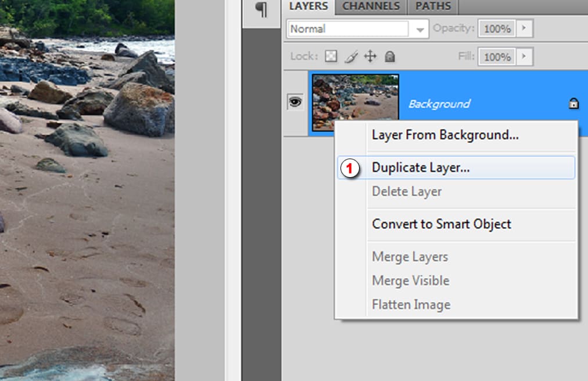Click the paragraph panel icon
Image resolution: width=588 pixels, height=381 pixels.
(x=263, y=9)
